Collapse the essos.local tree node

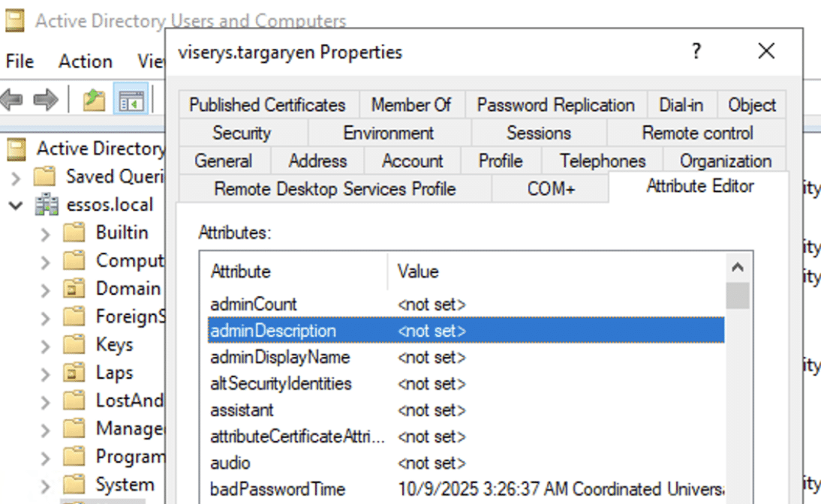tap(17, 205)
